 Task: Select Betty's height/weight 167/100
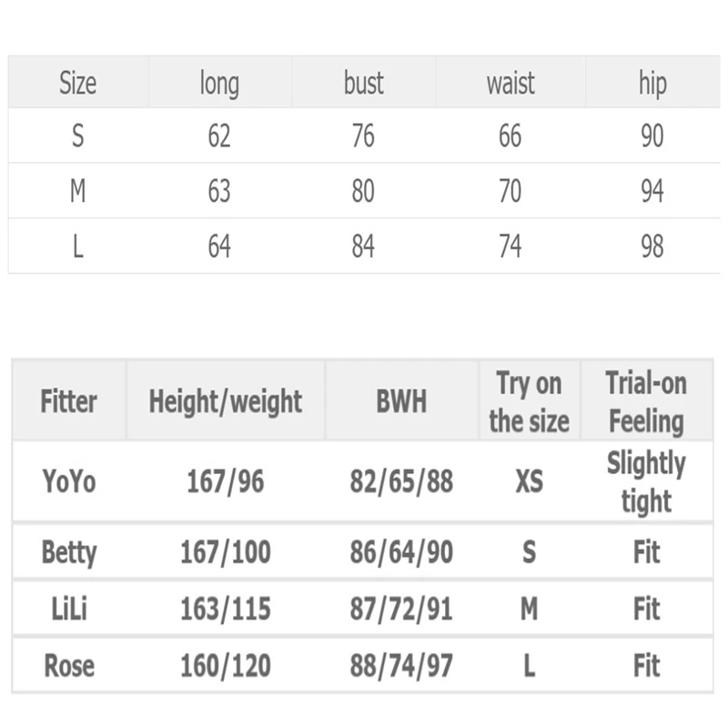pyautogui.click(x=226, y=552)
